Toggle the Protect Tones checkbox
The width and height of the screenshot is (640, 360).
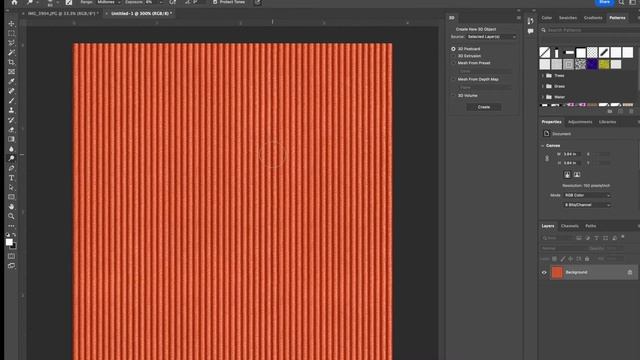coord(215,2)
